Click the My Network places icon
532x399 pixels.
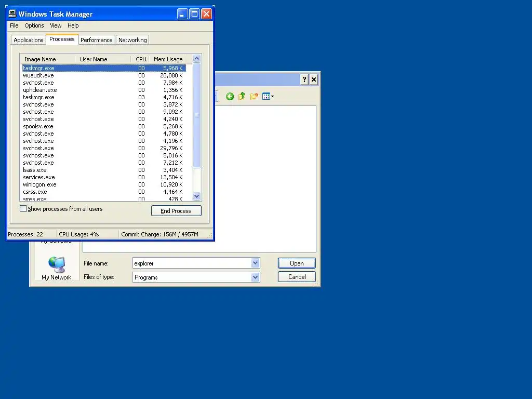click(56, 268)
